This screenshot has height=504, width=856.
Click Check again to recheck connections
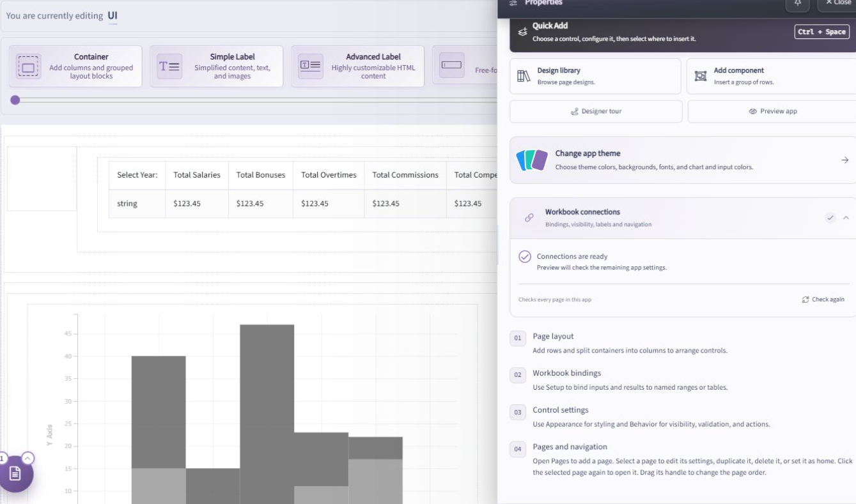coord(823,299)
